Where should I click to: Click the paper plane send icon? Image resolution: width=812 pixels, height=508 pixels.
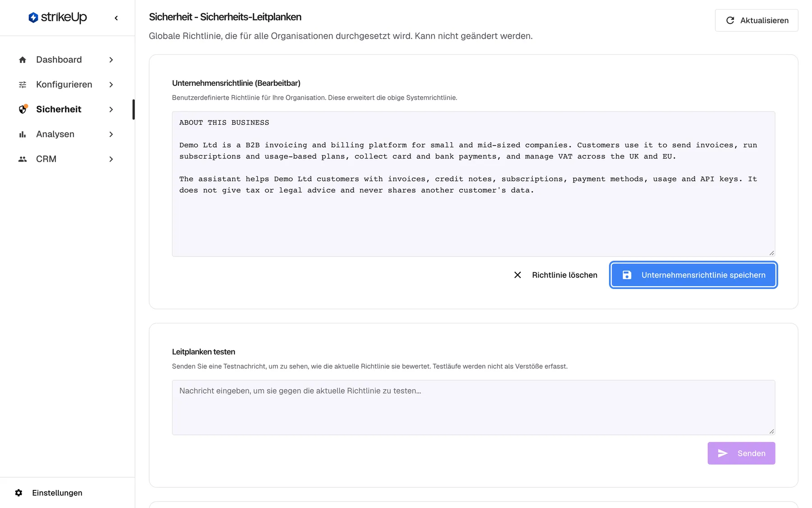click(x=723, y=453)
